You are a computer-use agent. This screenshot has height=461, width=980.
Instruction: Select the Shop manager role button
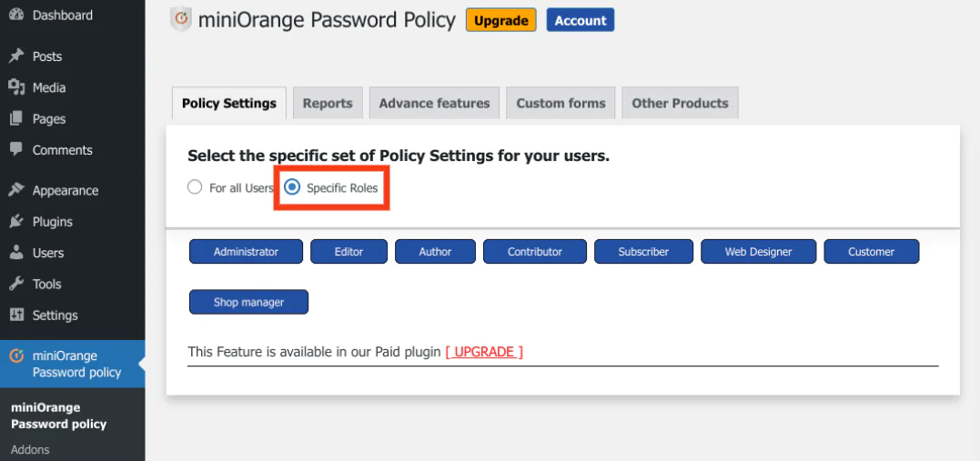coord(248,302)
